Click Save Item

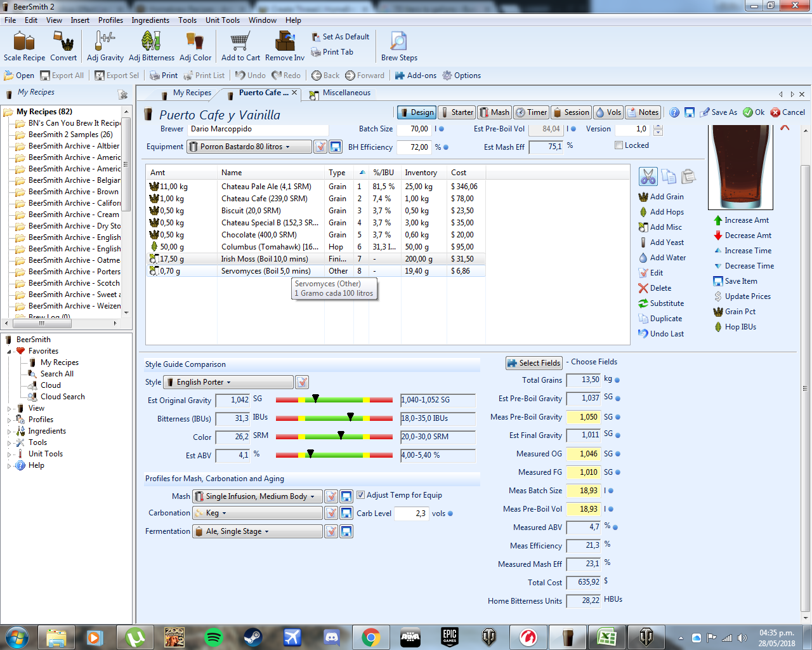[735, 281]
